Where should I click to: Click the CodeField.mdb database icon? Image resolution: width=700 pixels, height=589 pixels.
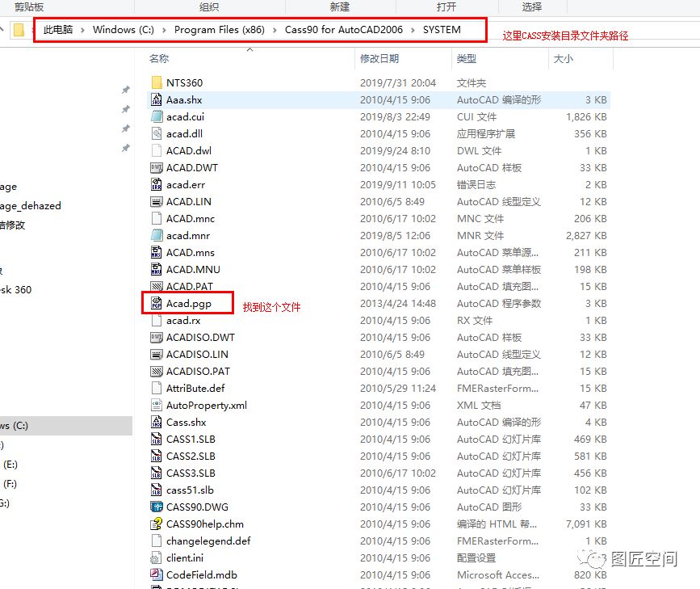tap(157, 575)
